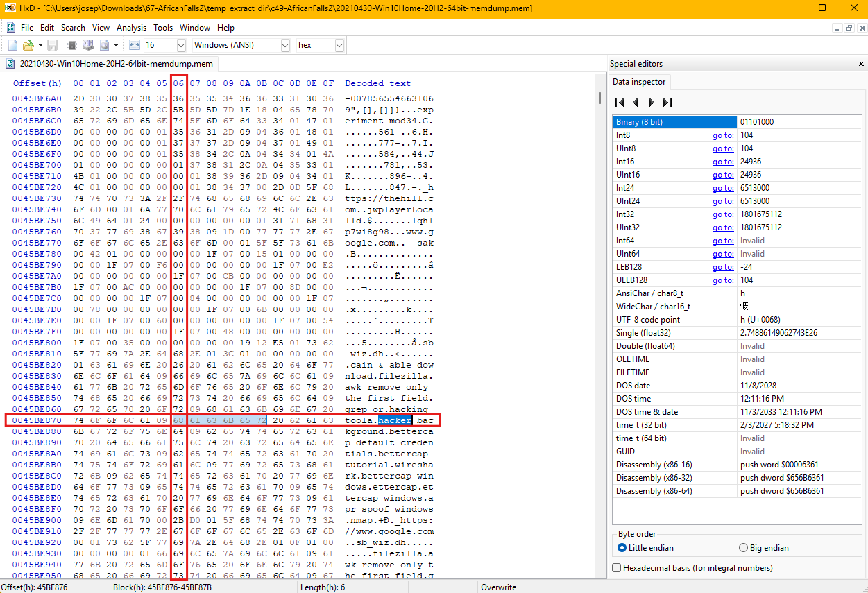Screen dimensions: 868x593
Task: Click the Int32 'go to:' link
Action: point(722,214)
